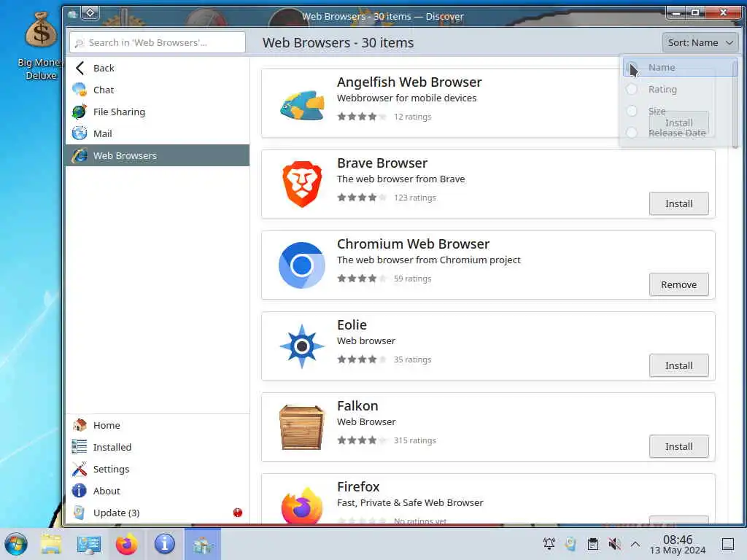Click the Brave Browser lion icon

[x=302, y=184]
